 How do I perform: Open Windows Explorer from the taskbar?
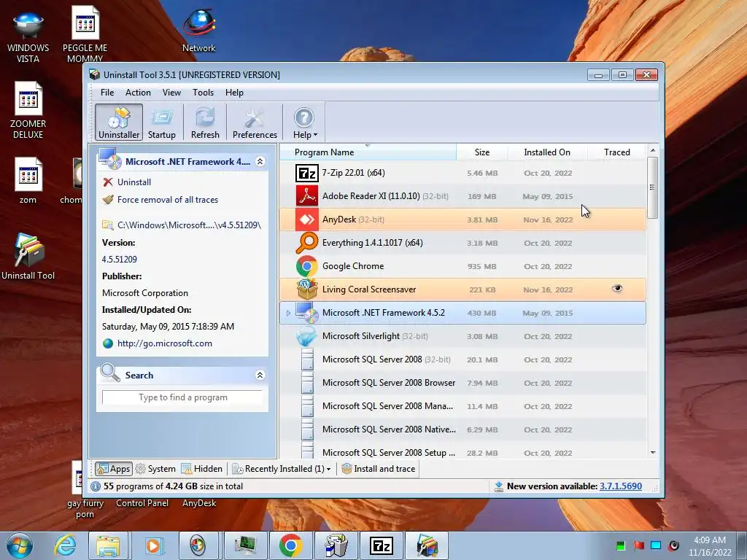click(x=108, y=545)
